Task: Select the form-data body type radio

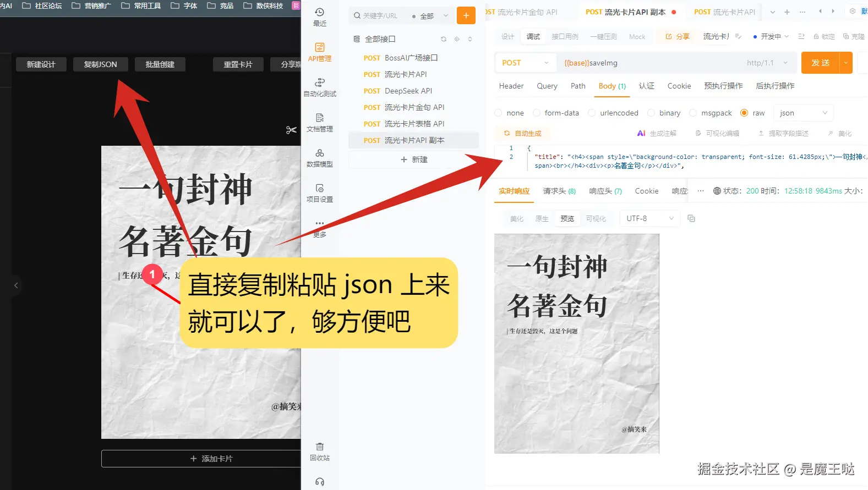Action: [x=537, y=113]
